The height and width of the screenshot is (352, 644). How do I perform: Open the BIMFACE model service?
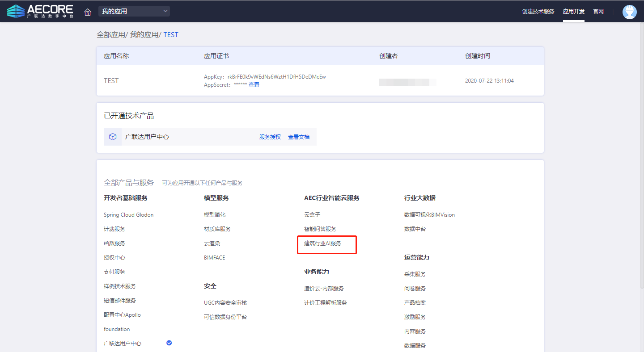214,258
